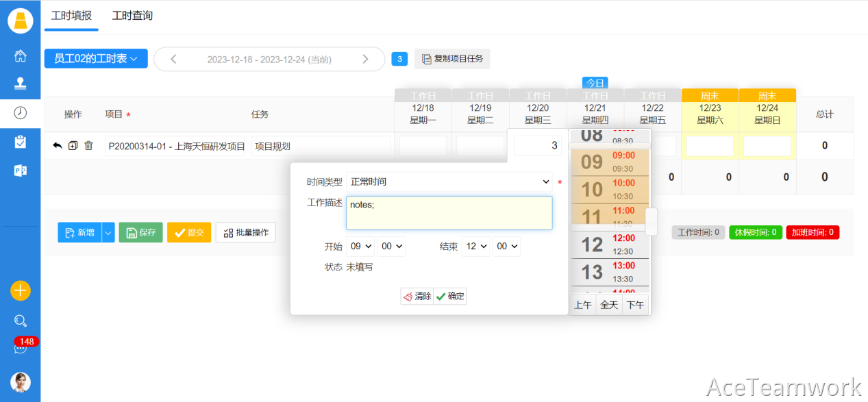This screenshot has width=868, height=402.
Task: Open the end hour 12 dropdown
Action: coord(475,247)
